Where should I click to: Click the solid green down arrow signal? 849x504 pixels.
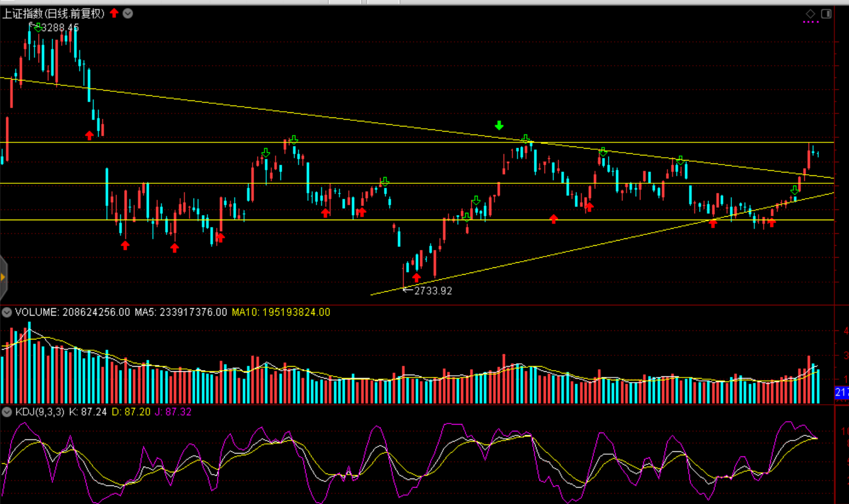(x=499, y=125)
